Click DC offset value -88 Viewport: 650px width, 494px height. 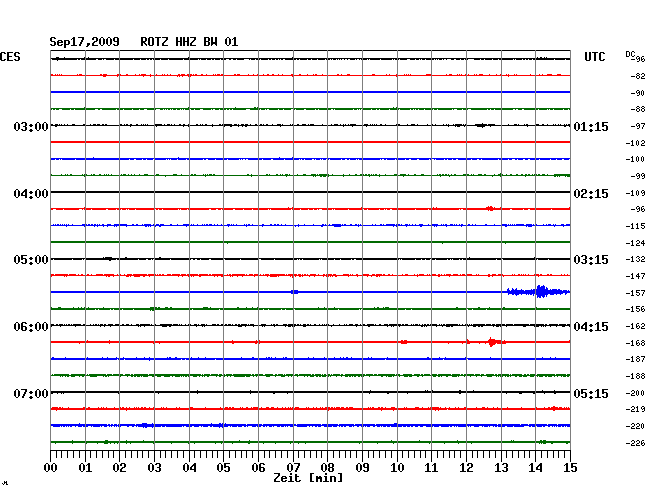(x=638, y=109)
